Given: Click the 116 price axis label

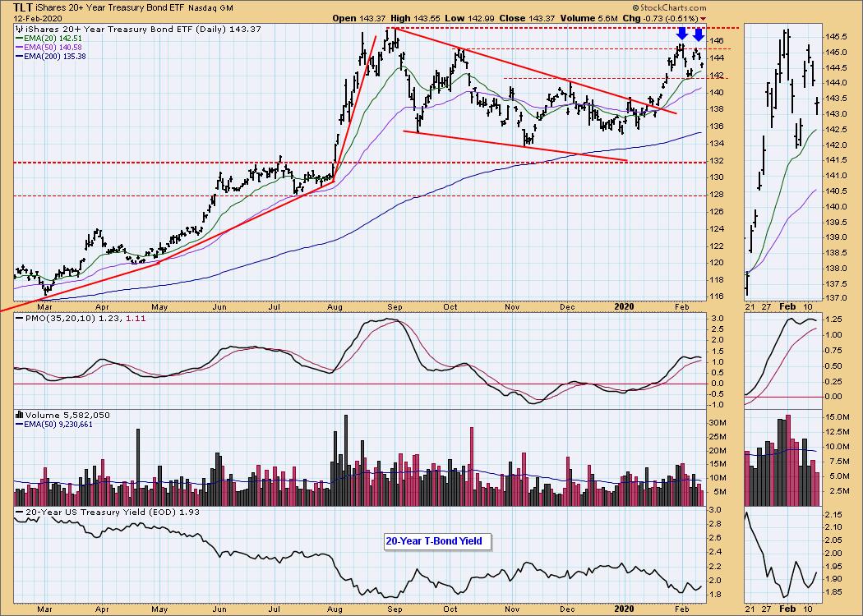Looking at the screenshot, I should 718,297.
